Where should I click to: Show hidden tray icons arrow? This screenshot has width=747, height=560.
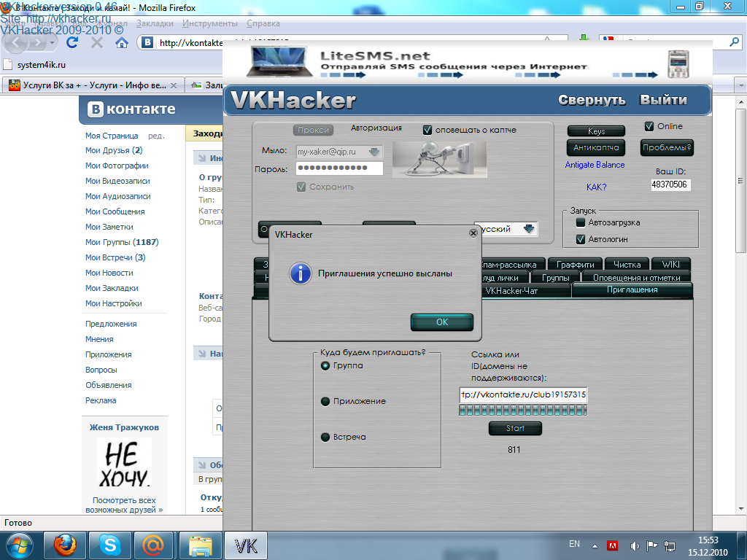coord(595,545)
